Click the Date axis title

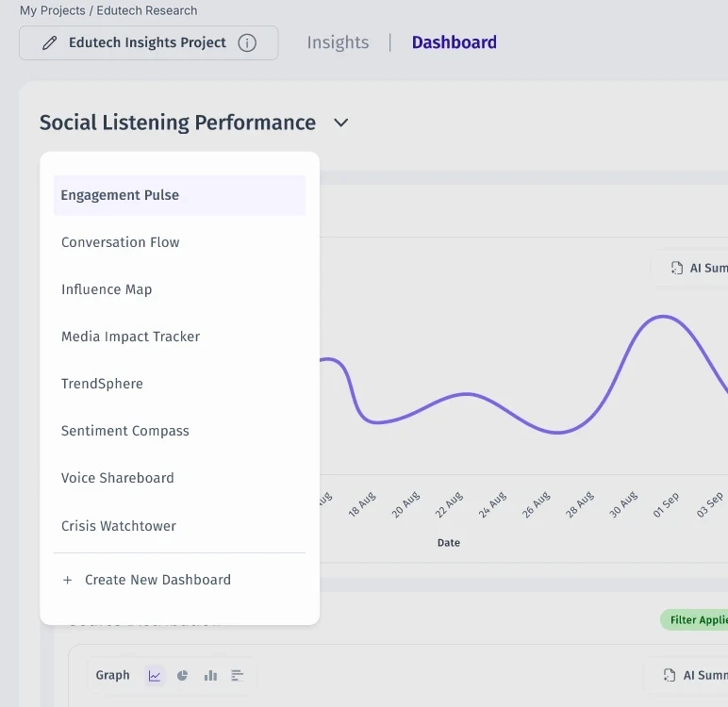(x=449, y=543)
